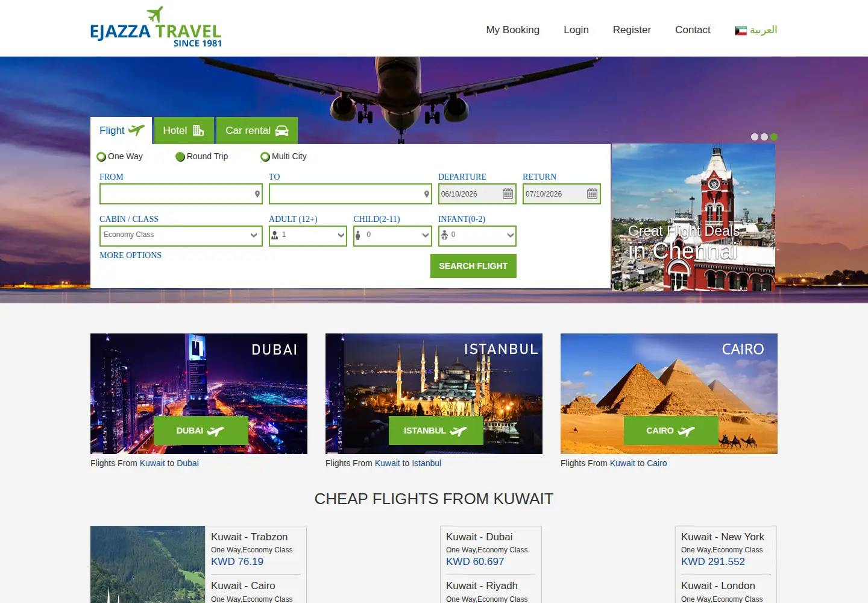Image resolution: width=868 pixels, height=603 pixels.
Task: Click the car icon on Car rental tab
Action: coord(282,131)
